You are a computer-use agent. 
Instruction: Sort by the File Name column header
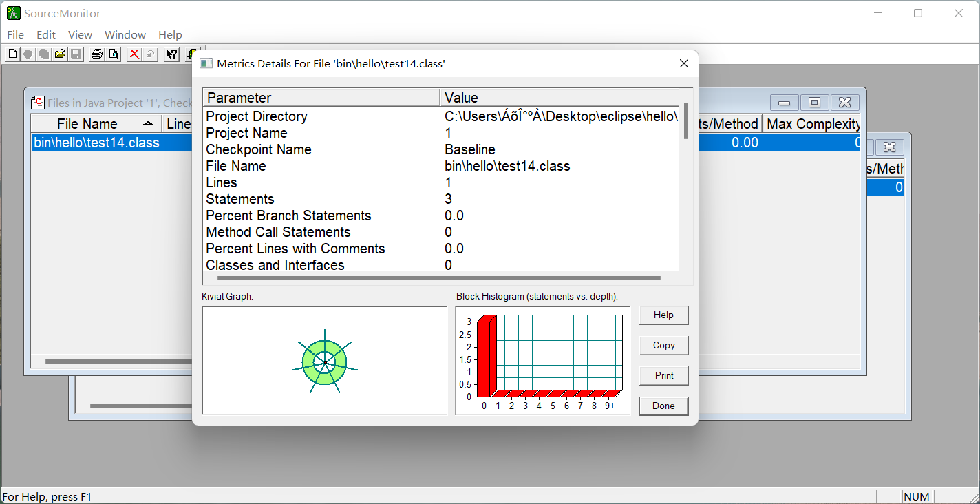coord(96,124)
